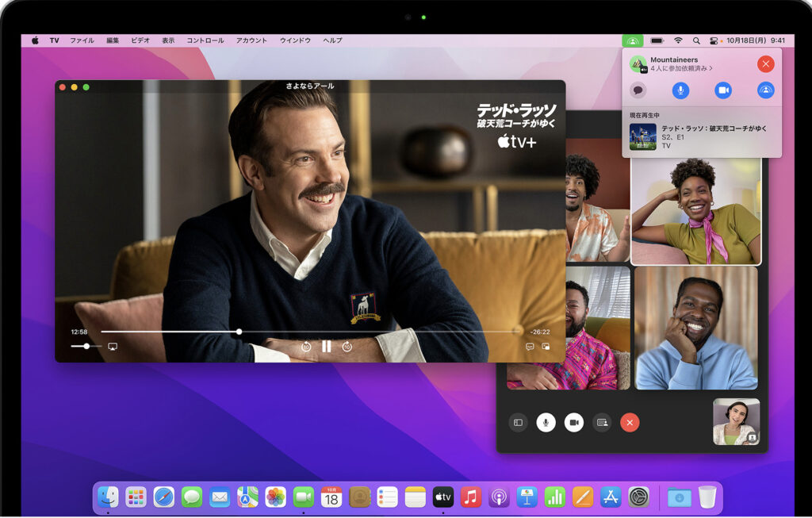
Task: Enable picture-in-picture for the video
Action: pos(546,347)
